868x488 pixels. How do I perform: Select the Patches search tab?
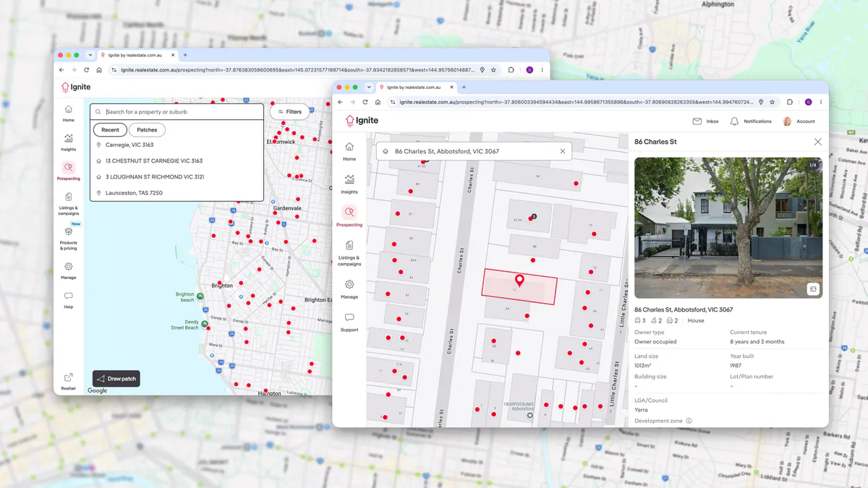[147, 130]
